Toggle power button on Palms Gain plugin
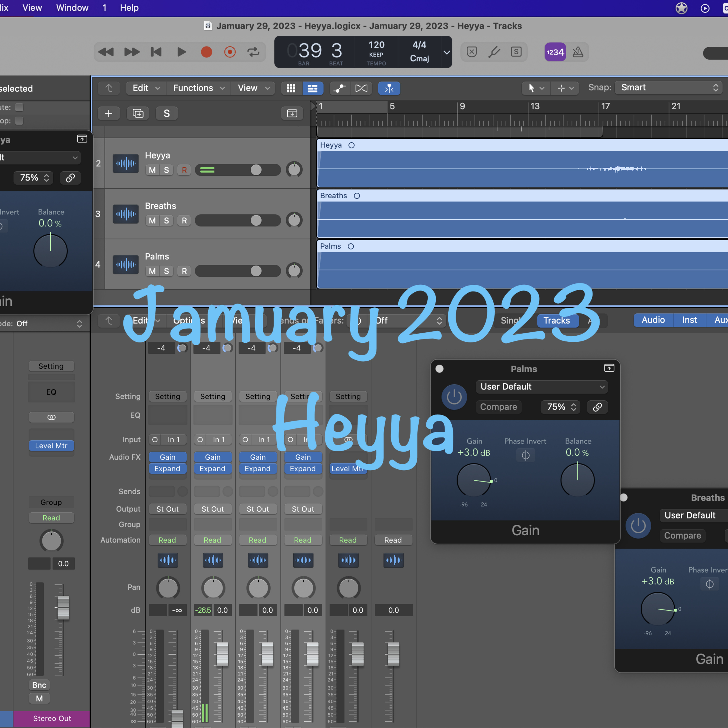Viewport: 728px width, 728px height. click(454, 397)
